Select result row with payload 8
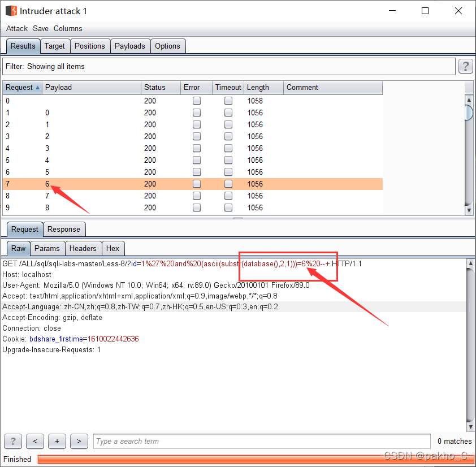This screenshot has height=467, width=476. pos(193,207)
